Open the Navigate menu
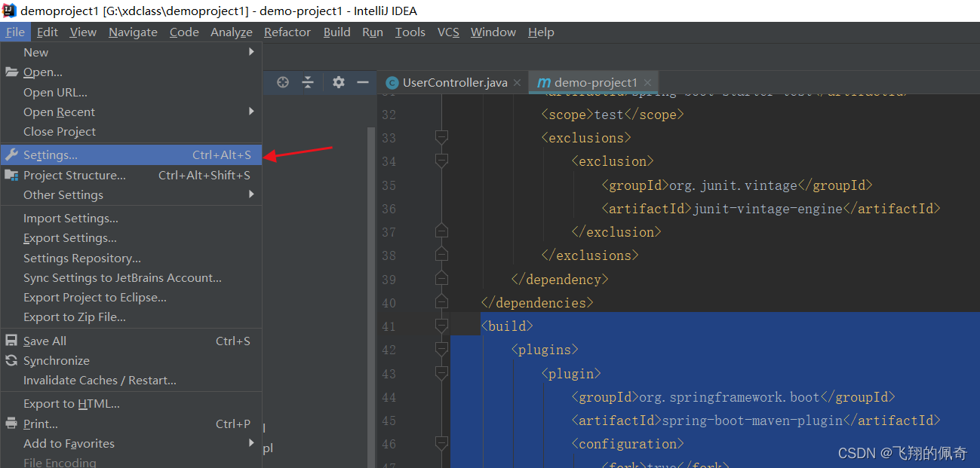 [133, 32]
